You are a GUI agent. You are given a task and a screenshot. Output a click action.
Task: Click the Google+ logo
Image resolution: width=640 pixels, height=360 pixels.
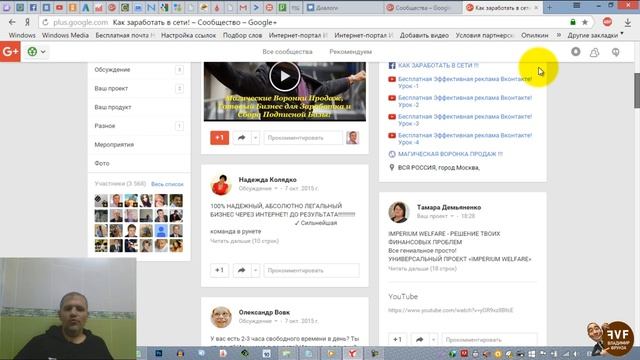(x=10, y=52)
